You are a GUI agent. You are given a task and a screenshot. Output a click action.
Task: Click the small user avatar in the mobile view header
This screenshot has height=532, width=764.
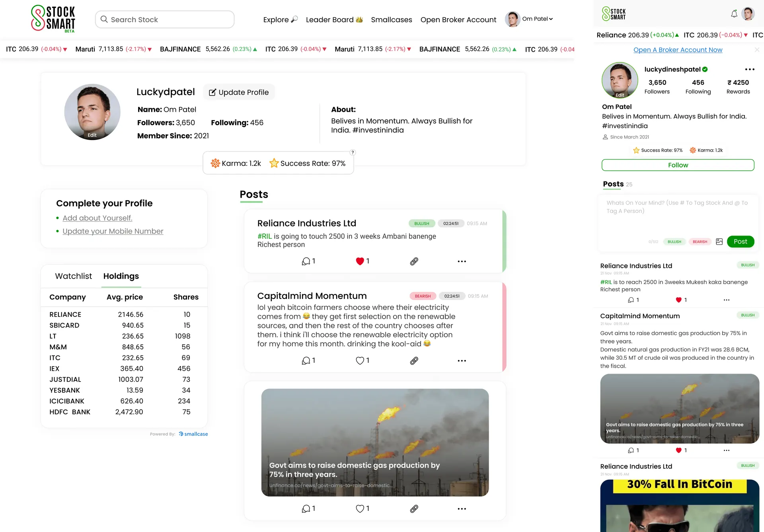748,14
